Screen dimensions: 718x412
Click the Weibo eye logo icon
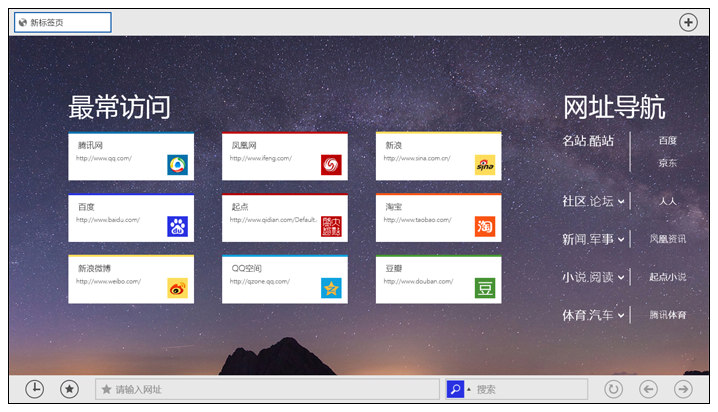click(x=177, y=288)
